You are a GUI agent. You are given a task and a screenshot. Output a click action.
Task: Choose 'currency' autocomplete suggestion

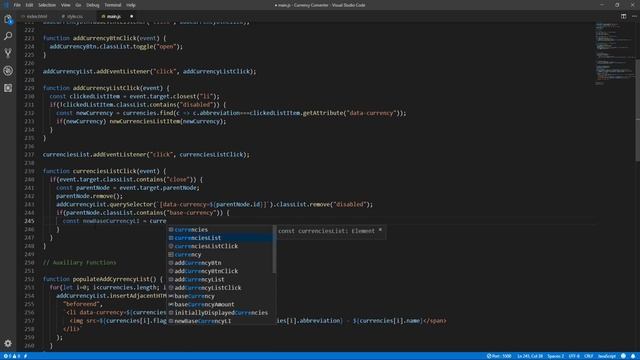pyautogui.click(x=220, y=255)
